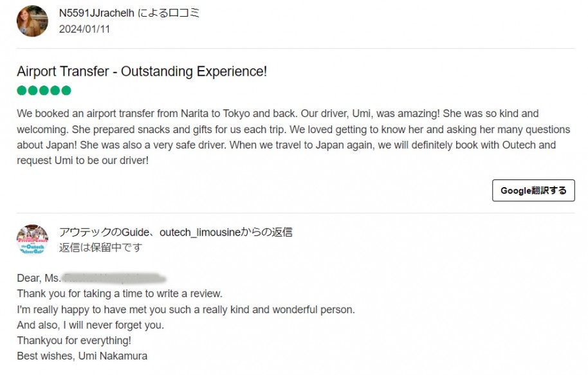
Task: Click the review date 2024/01/11
Action: click(84, 29)
